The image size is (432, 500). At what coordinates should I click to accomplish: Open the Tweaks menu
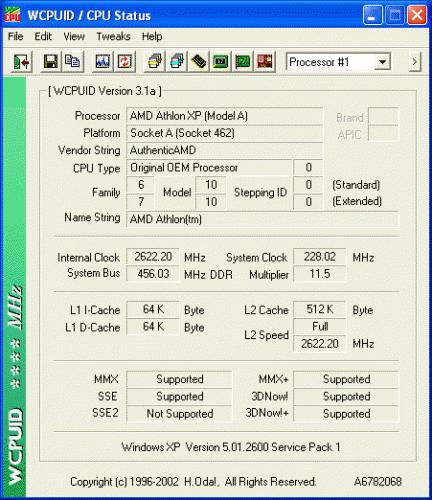click(x=113, y=36)
